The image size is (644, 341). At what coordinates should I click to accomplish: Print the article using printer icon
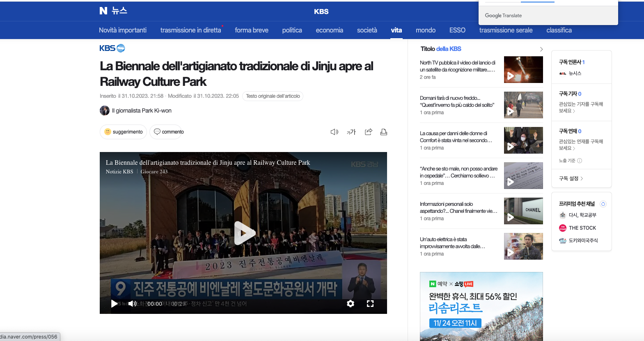pyautogui.click(x=384, y=132)
